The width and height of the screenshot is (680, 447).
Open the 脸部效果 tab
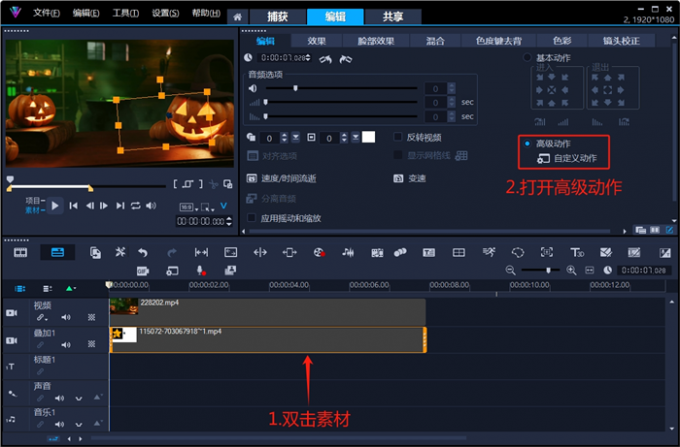click(376, 41)
